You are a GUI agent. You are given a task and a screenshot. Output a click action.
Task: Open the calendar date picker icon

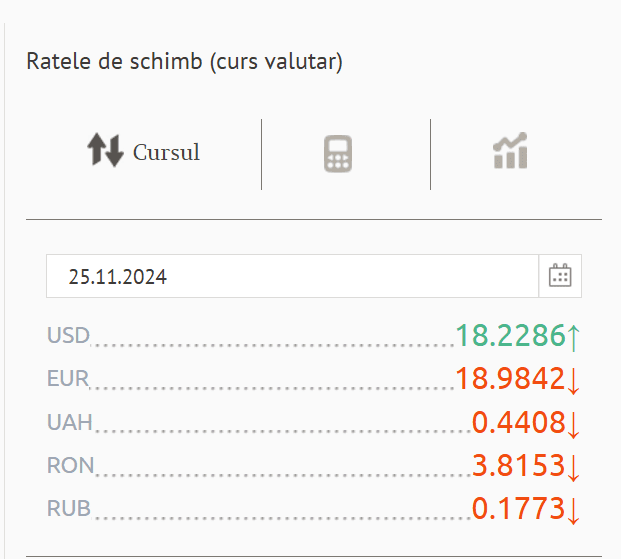[x=560, y=276]
